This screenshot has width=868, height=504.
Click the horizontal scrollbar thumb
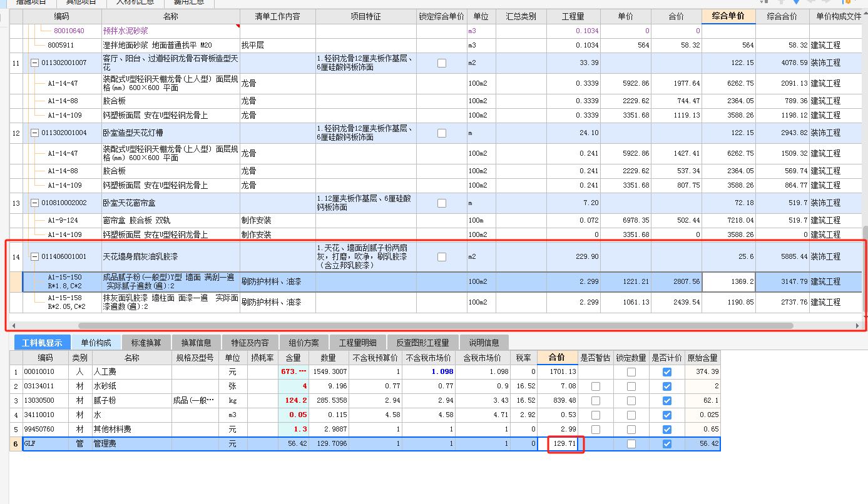click(436, 326)
